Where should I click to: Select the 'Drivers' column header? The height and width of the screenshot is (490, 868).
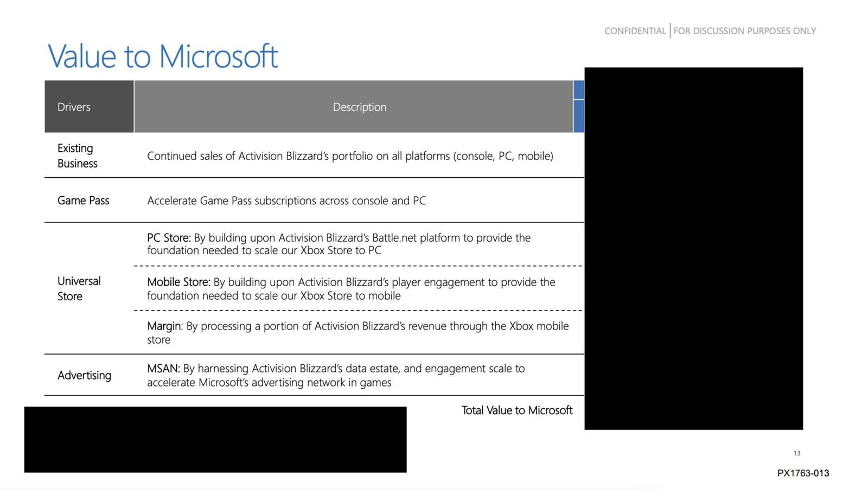point(73,107)
